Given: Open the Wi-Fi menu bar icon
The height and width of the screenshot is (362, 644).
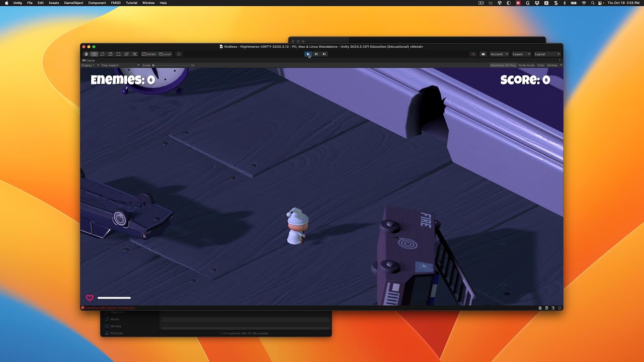Looking at the screenshot, I should (584, 3).
